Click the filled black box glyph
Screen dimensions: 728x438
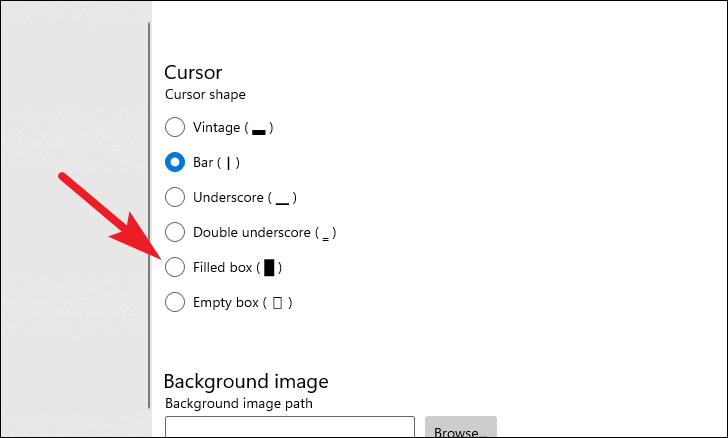269,267
